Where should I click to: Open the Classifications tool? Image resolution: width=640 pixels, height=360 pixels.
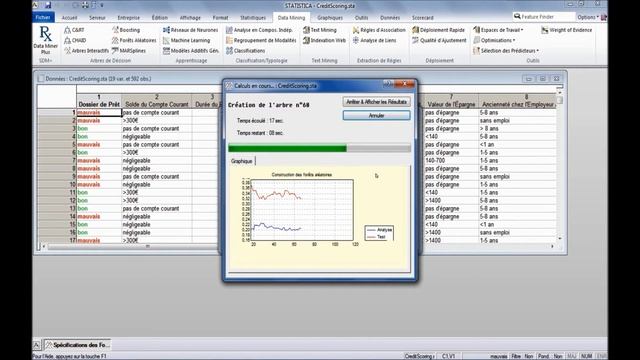click(246, 51)
